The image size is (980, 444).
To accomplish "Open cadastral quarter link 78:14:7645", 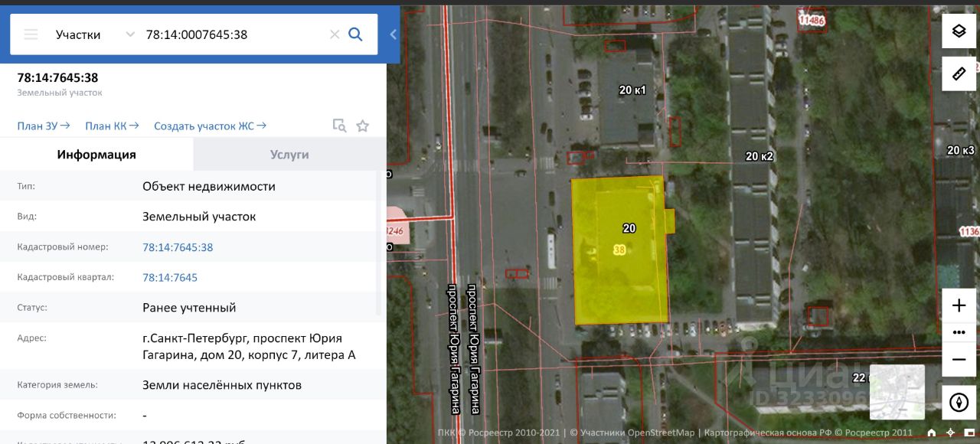I will 170,277.
